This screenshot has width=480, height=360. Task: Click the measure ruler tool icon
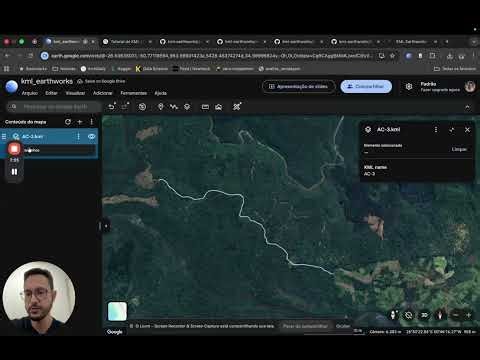coord(237,107)
